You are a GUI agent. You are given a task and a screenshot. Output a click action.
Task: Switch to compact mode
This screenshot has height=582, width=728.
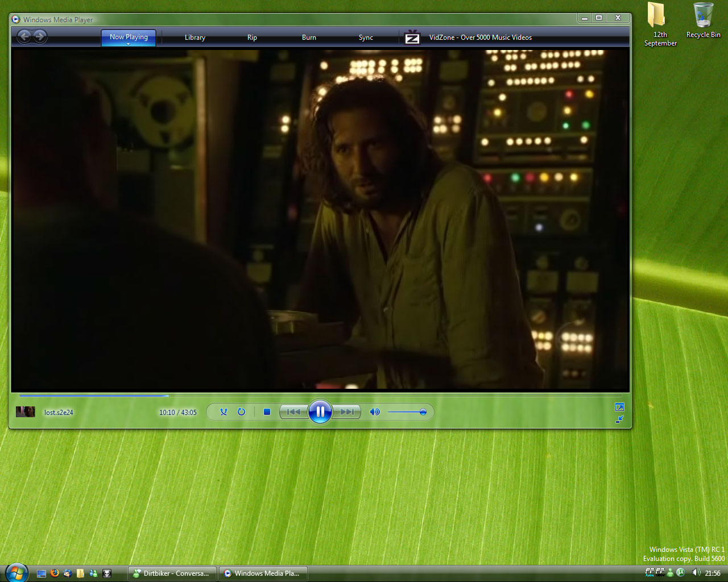pyautogui.click(x=619, y=419)
